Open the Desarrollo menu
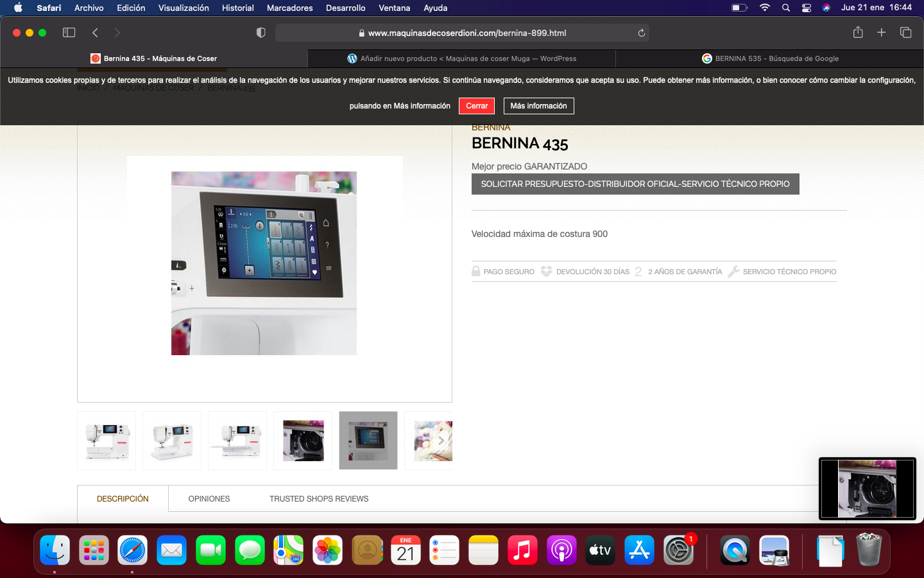Screen dimensions: 924x578 (346, 8)
